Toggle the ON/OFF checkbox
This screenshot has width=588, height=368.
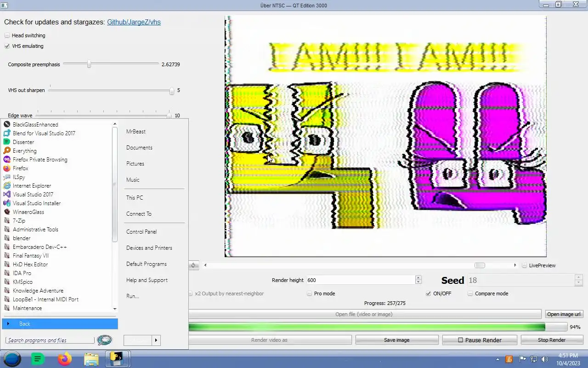click(x=429, y=293)
